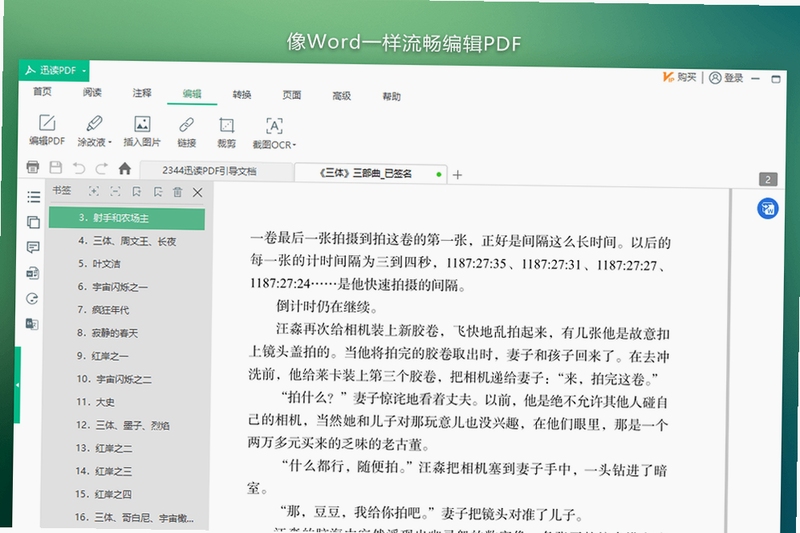Click the 登录 login button

point(727,78)
